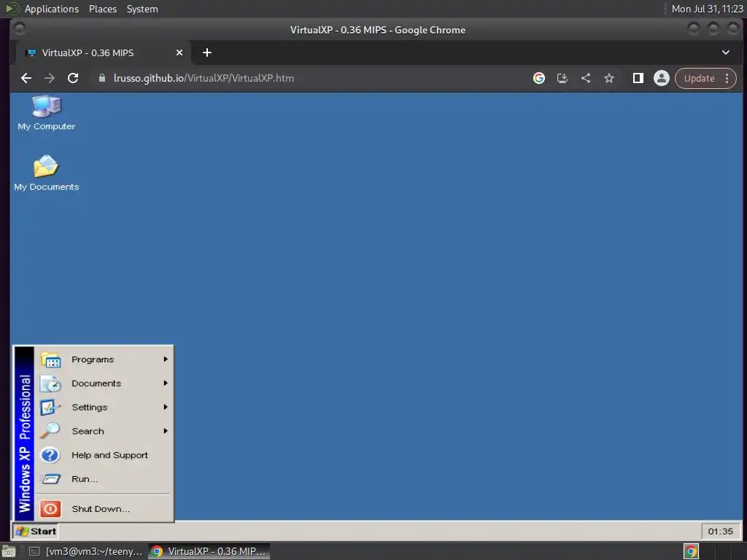Choose Run... from Start menu
The image size is (747, 560).
pyautogui.click(x=104, y=479)
